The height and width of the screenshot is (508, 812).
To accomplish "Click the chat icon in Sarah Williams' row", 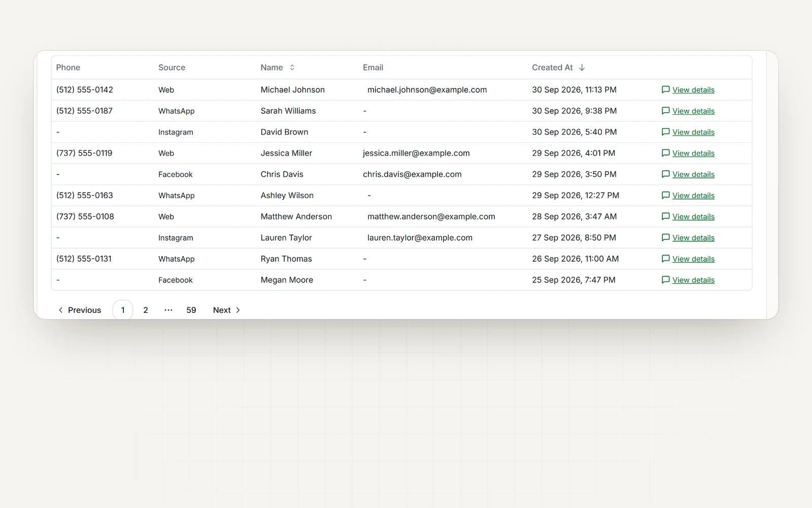I will 665,111.
